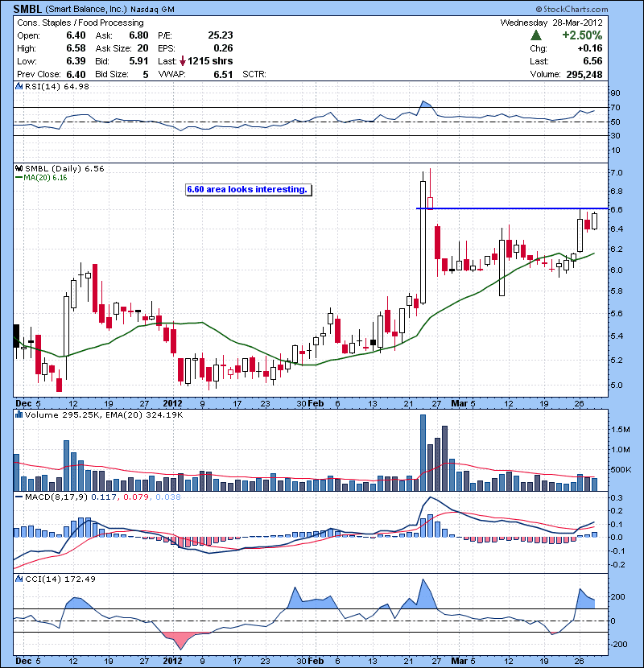This screenshot has width=644, height=668.
Task: Click the SCTR label
Action: (x=254, y=74)
